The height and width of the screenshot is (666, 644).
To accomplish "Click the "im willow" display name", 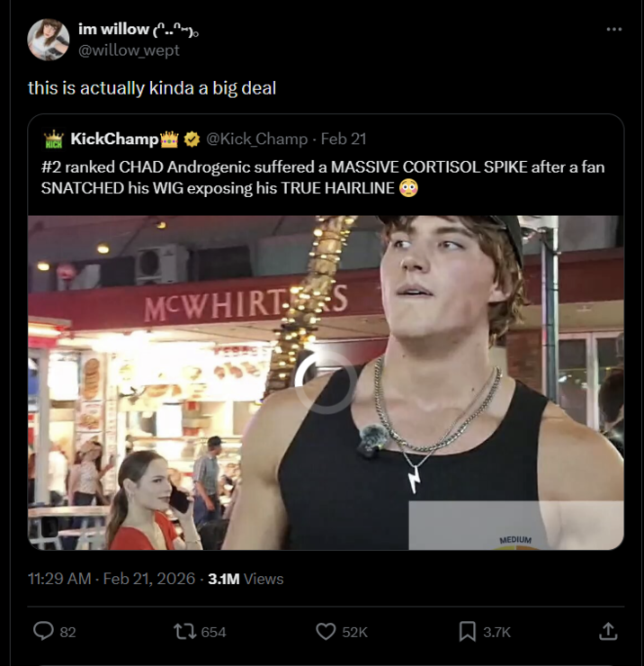I will click(113, 30).
